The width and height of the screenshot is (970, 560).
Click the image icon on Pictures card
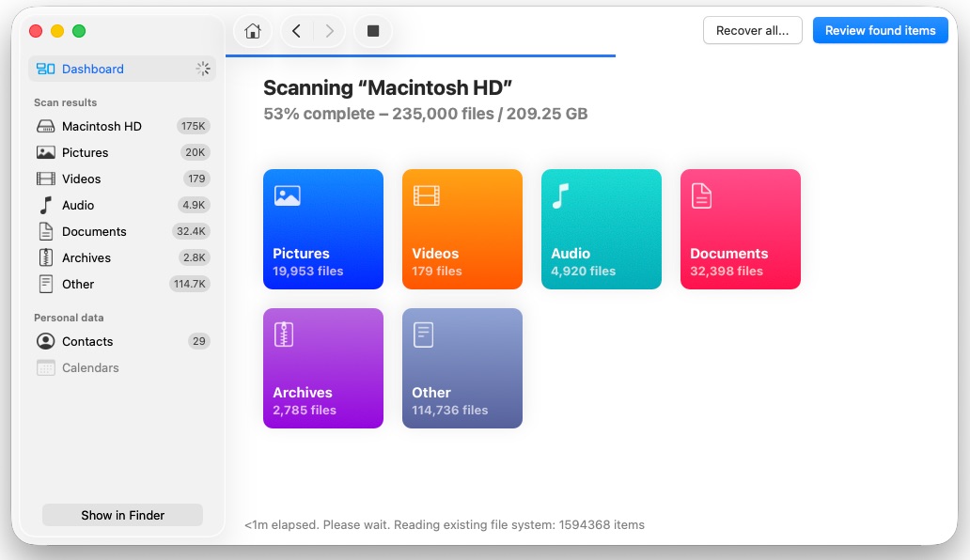287,196
